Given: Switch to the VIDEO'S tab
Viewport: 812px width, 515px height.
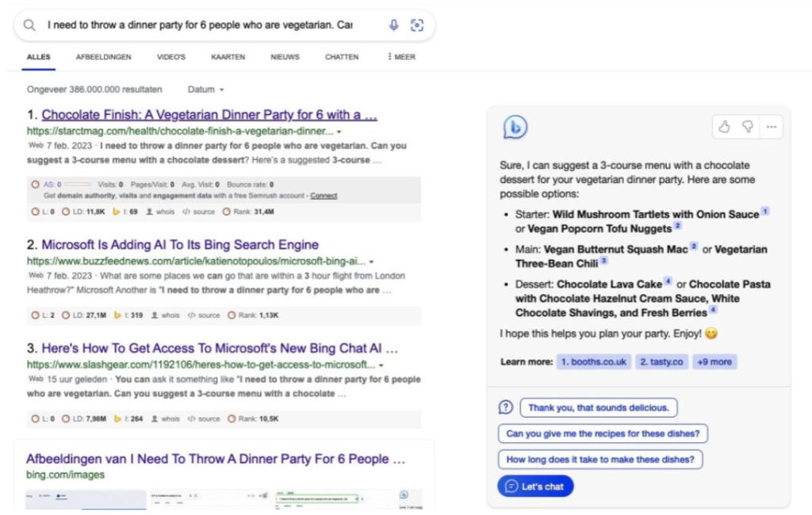Looking at the screenshot, I should tap(171, 57).
